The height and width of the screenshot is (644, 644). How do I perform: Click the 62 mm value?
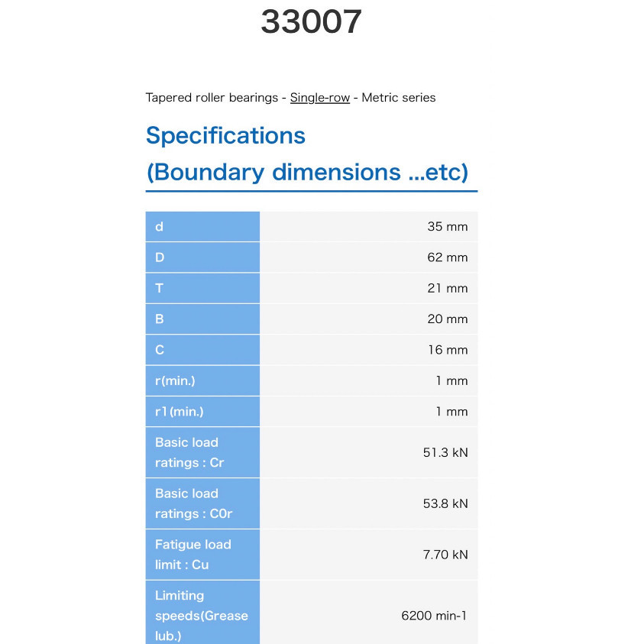click(x=447, y=257)
